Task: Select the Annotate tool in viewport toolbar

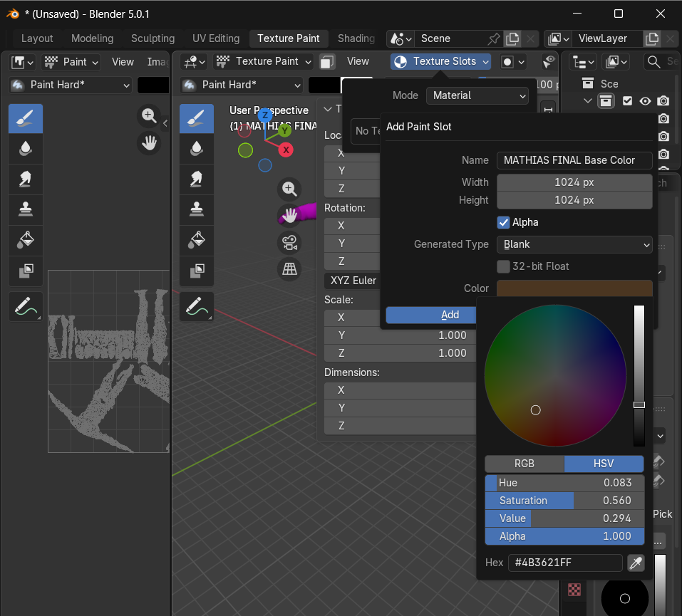Action: [195, 306]
